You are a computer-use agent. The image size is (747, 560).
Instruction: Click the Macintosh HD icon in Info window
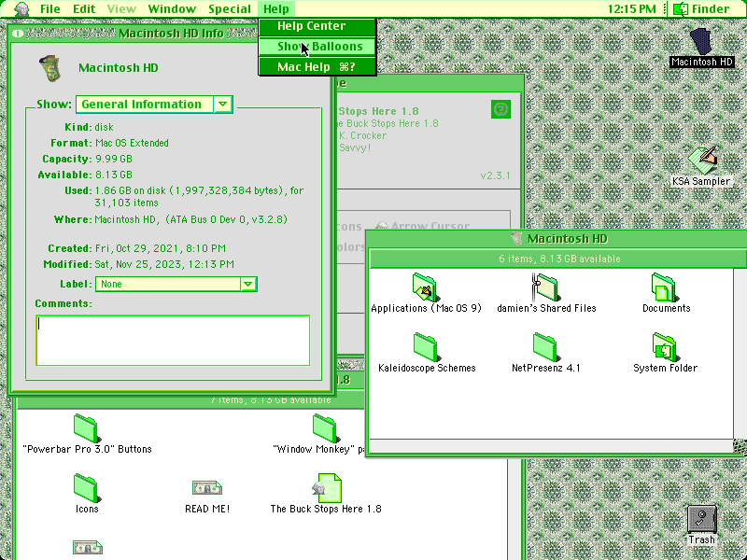[x=50, y=68]
